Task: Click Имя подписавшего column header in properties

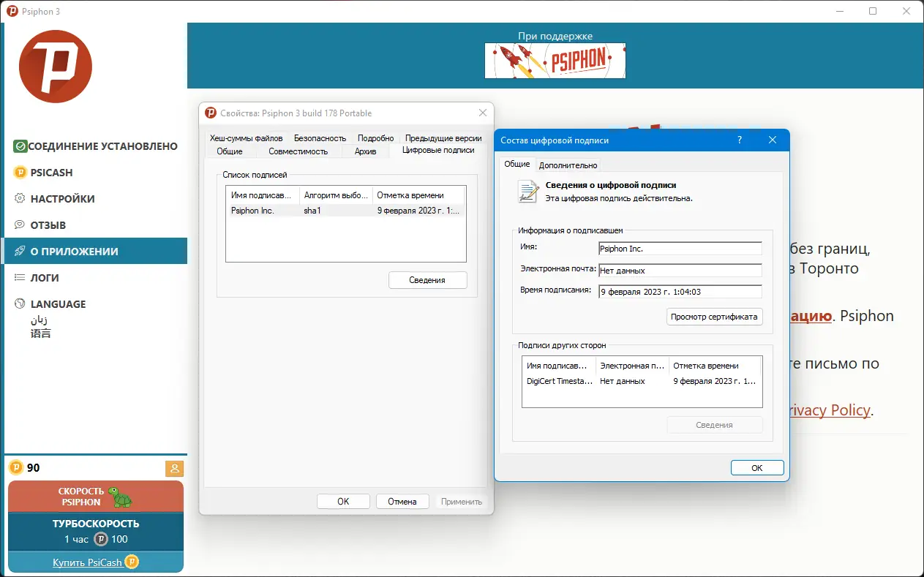Action: click(x=263, y=195)
